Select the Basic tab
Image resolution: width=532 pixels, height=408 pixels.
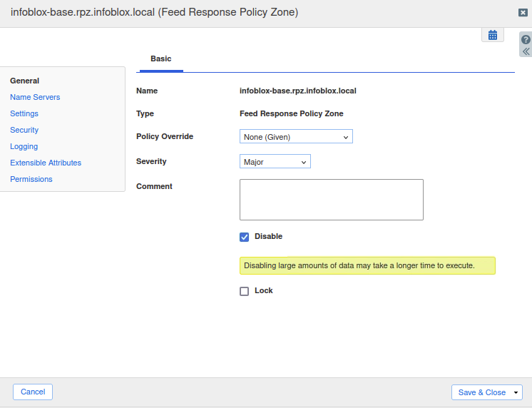coord(161,58)
